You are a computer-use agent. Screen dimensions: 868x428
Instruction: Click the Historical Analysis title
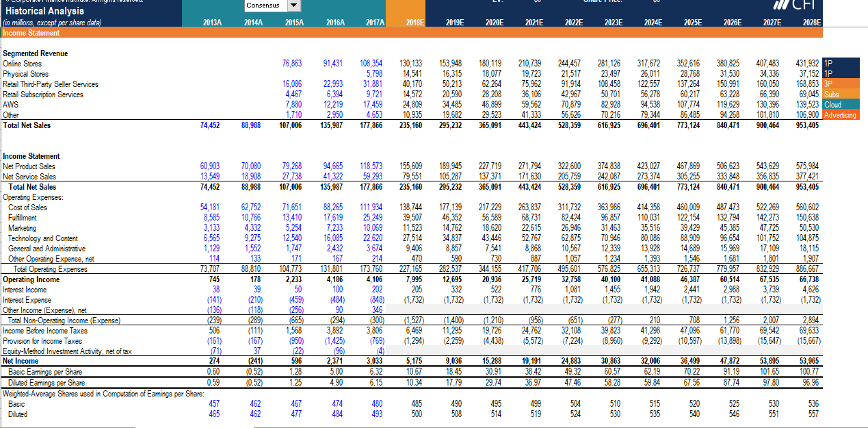click(43, 12)
